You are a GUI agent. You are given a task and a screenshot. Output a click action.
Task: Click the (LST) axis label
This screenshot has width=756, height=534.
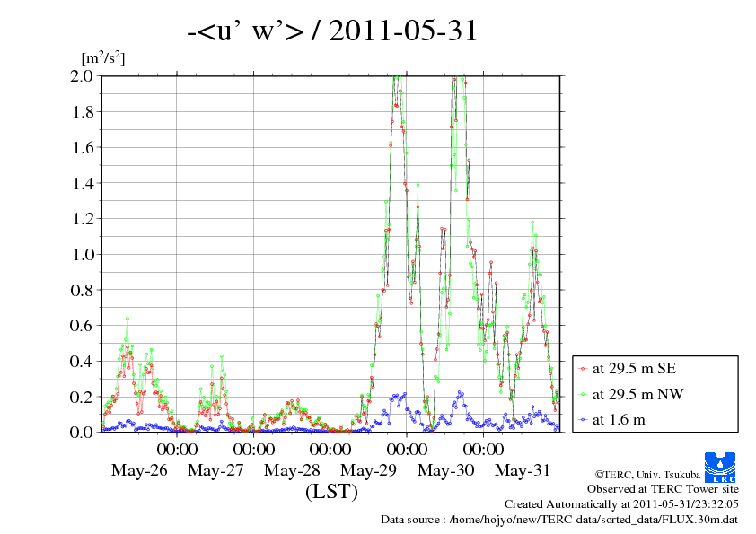(331, 492)
